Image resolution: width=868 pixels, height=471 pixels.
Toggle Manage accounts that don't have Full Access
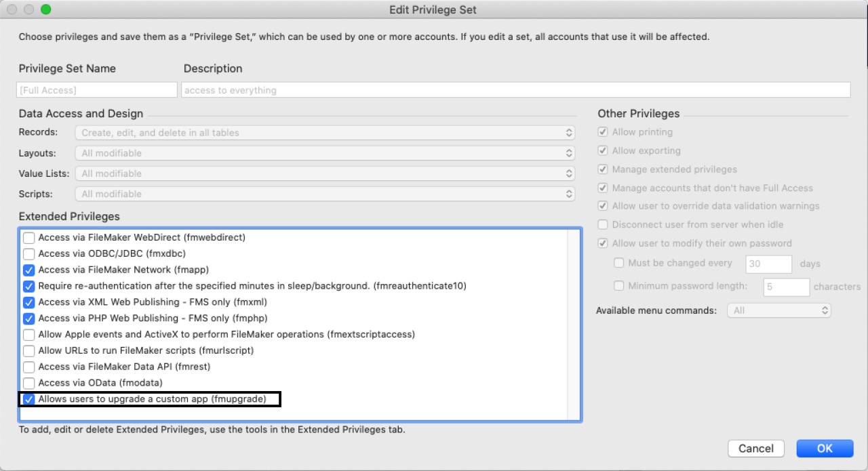coord(603,188)
